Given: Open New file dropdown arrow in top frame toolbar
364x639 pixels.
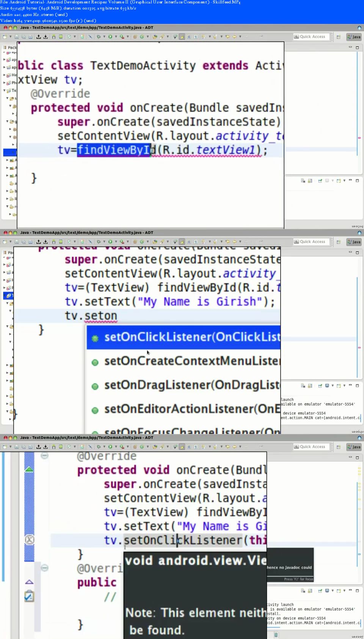Looking at the screenshot, I should pos(10,37).
